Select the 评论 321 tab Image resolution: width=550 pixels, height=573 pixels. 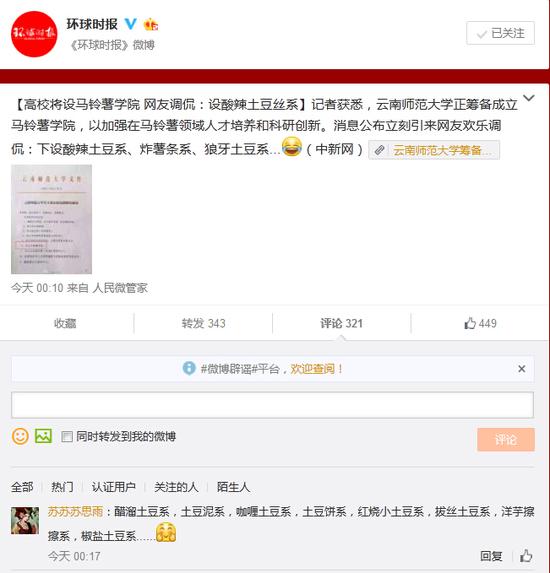click(341, 323)
